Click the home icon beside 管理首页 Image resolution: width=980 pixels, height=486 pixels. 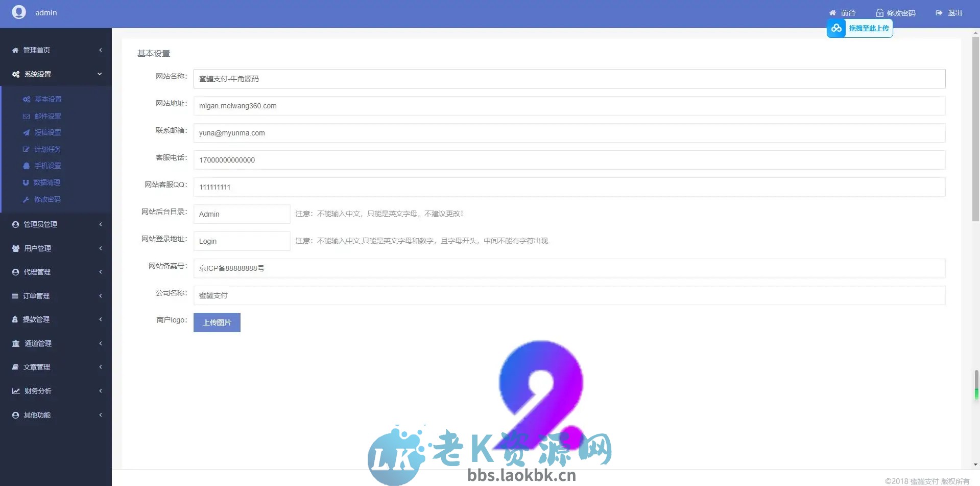(x=15, y=50)
